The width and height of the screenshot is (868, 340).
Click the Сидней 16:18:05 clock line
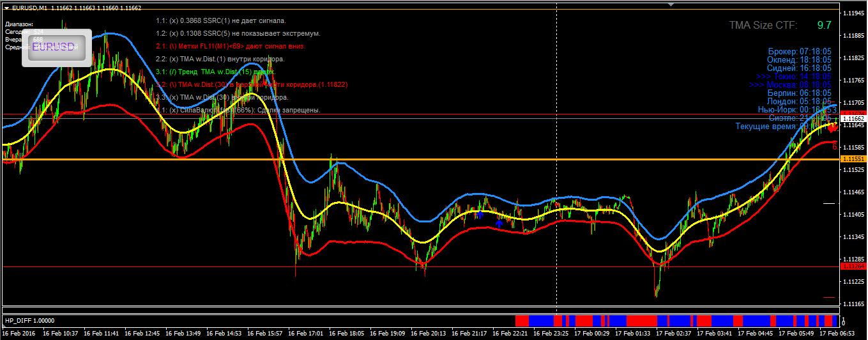pyautogui.click(x=799, y=68)
